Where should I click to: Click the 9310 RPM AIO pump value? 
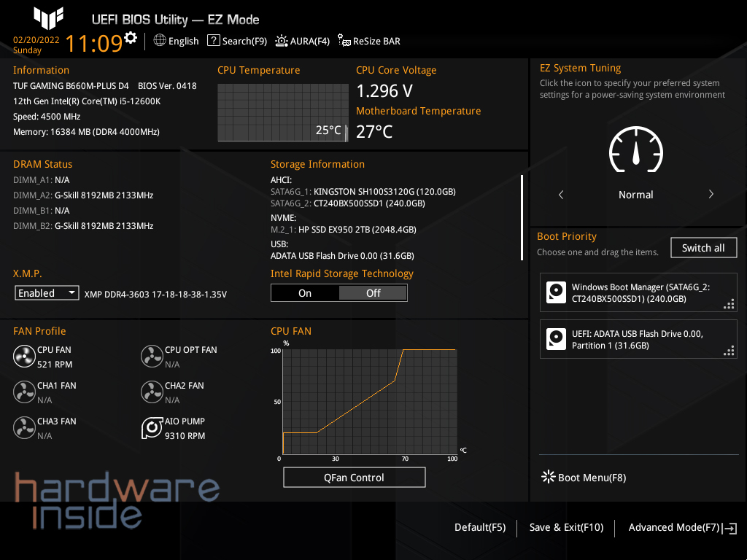coord(185,436)
